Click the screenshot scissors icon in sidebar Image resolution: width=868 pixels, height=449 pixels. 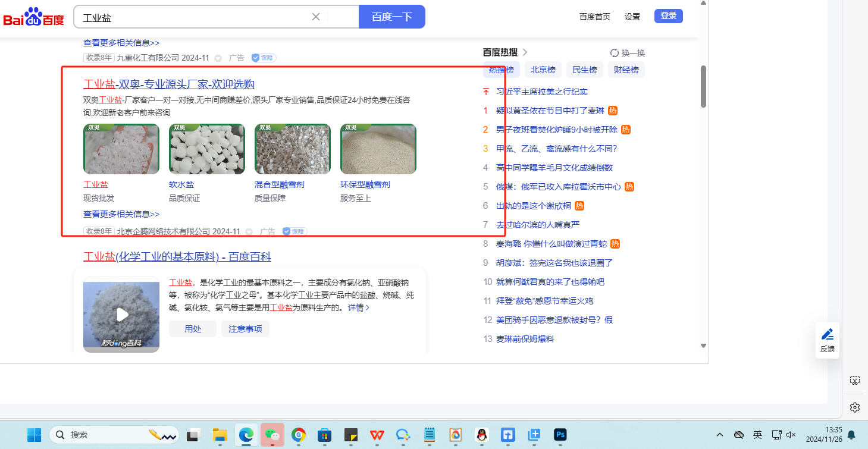(855, 381)
